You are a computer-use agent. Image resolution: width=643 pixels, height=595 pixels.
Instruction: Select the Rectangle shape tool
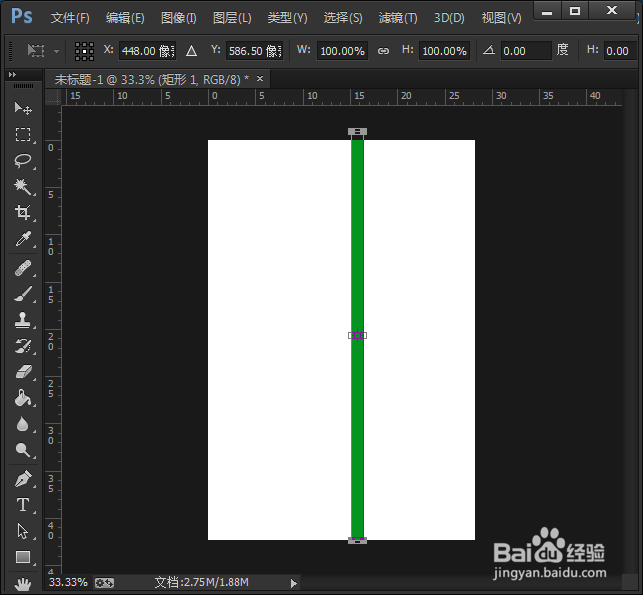23,557
